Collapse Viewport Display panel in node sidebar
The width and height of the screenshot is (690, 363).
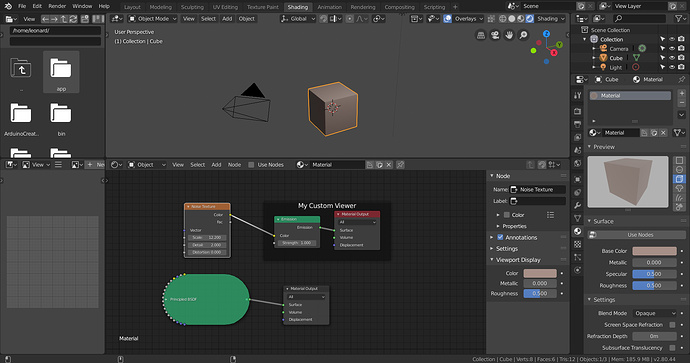tap(492, 260)
